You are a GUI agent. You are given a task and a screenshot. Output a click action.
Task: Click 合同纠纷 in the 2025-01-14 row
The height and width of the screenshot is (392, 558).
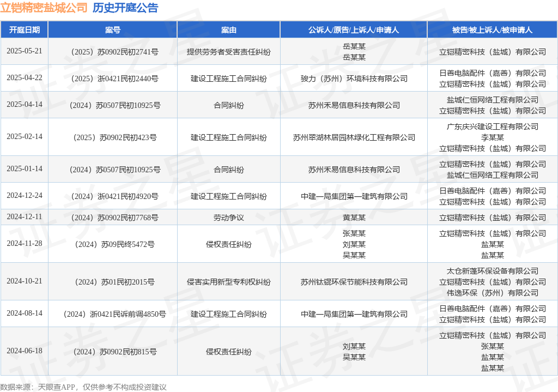(228, 170)
